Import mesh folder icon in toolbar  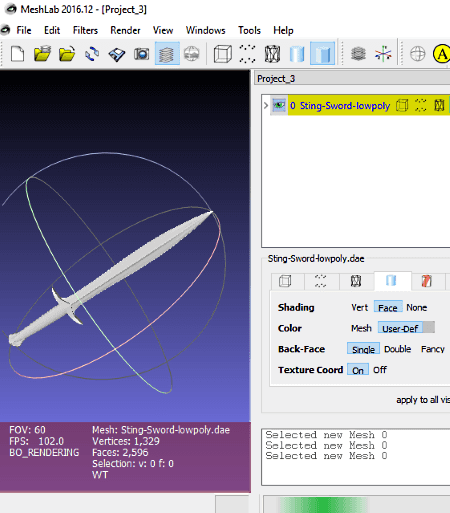point(67,54)
